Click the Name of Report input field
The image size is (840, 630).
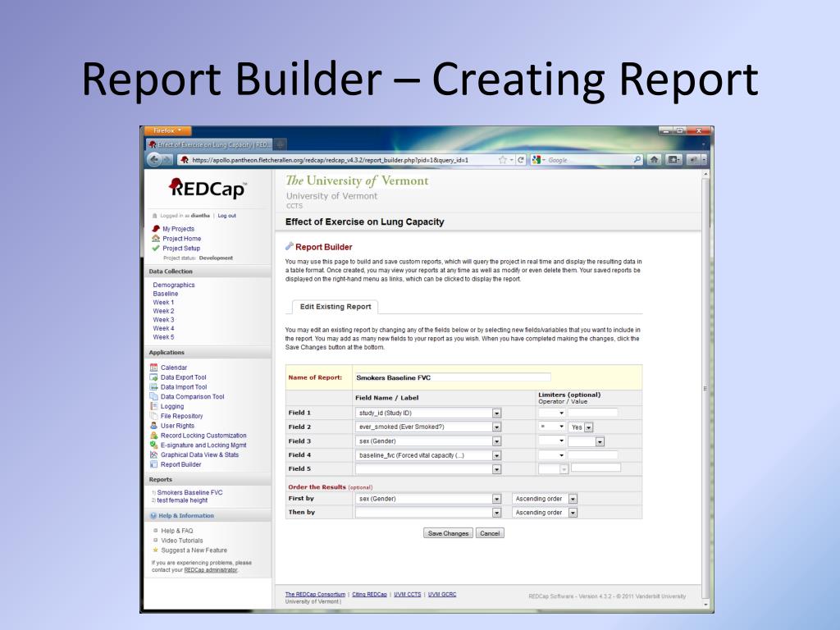click(452, 377)
